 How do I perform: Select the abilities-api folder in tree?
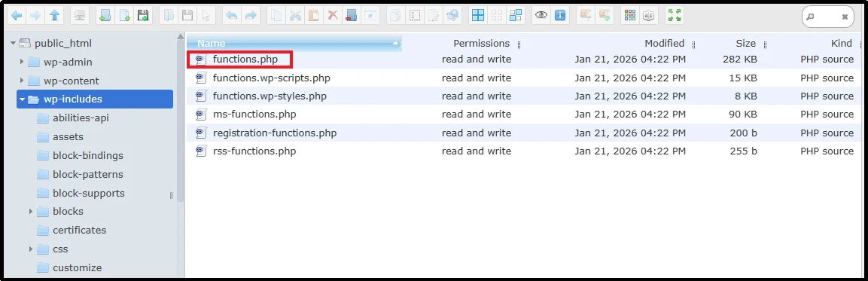pyautogui.click(x=81, y=118)
